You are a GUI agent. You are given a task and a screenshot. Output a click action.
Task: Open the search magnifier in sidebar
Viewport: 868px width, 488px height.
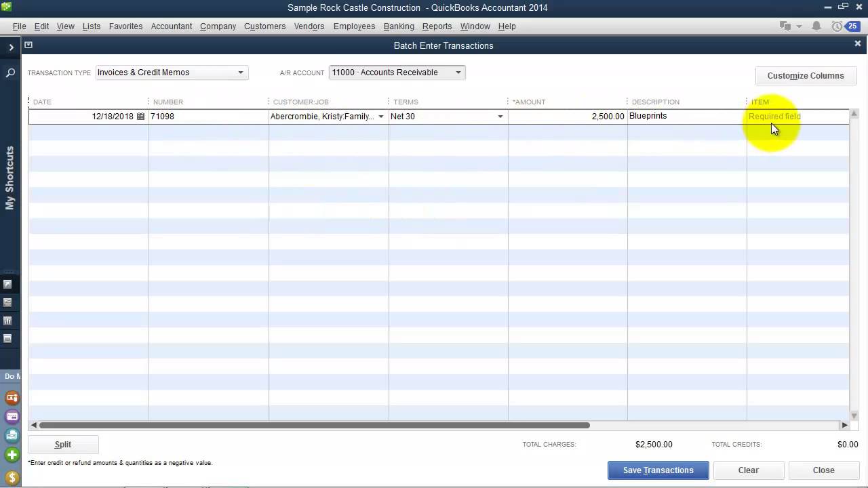[x=10, y=73]
